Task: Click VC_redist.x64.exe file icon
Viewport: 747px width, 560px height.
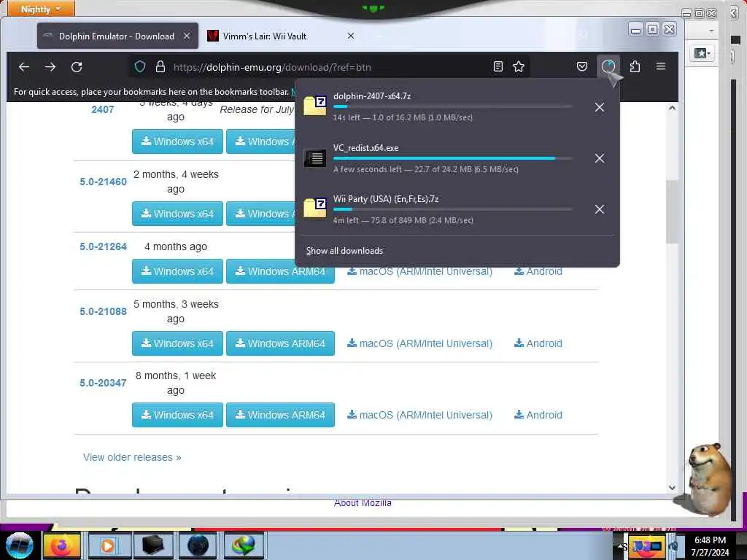Action: click(x=315, y=157)
